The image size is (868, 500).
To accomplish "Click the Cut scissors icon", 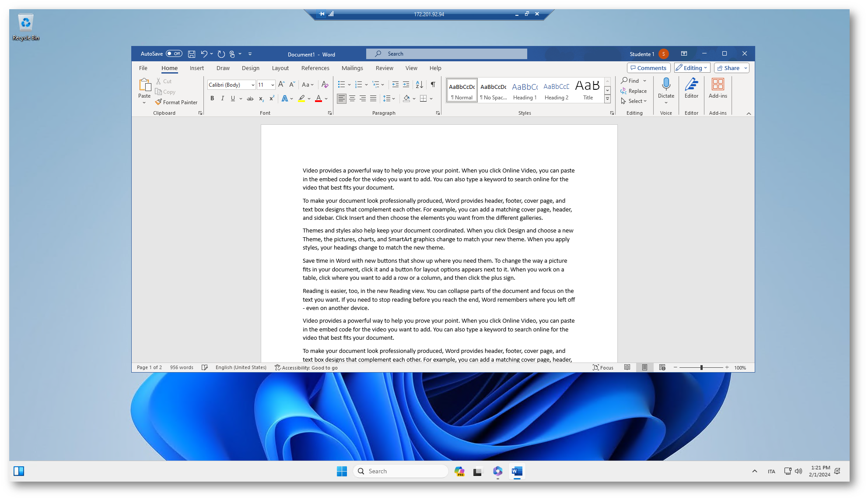I will coord(158,81).
